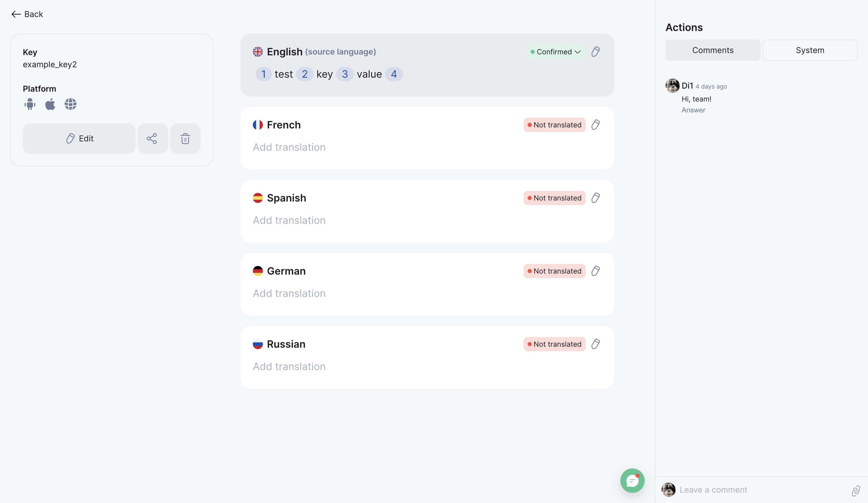Go Back to previous page
Viewport: 868px width, 503px height.
(27, 14)
